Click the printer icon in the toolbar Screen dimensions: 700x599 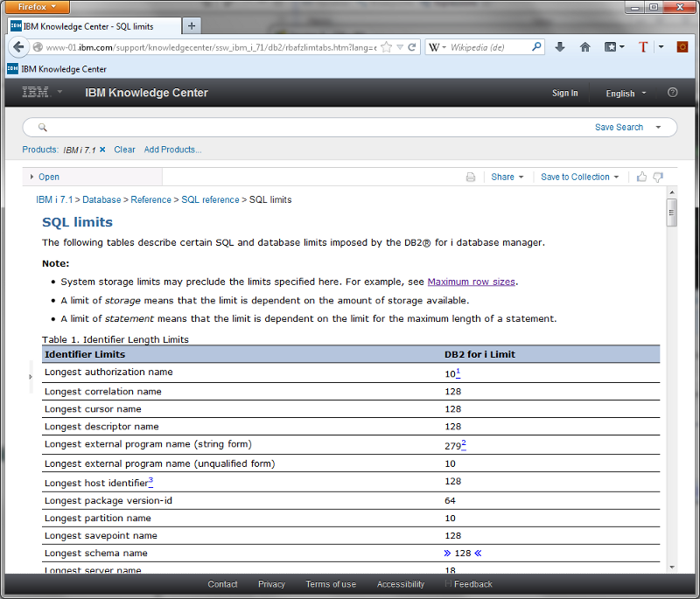[x=471, y=177]
